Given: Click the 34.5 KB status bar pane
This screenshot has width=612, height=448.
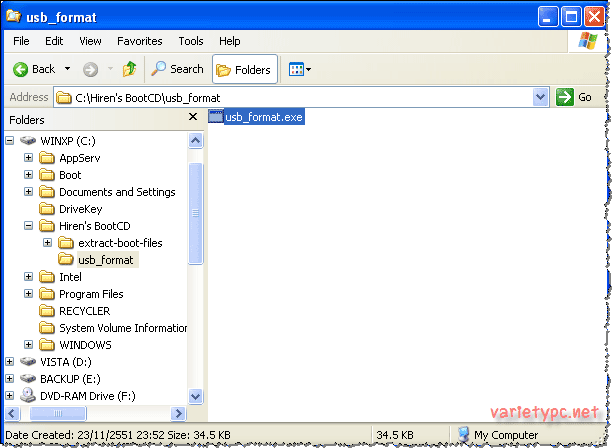Looking at the screenshot, I should coord(394,435).
